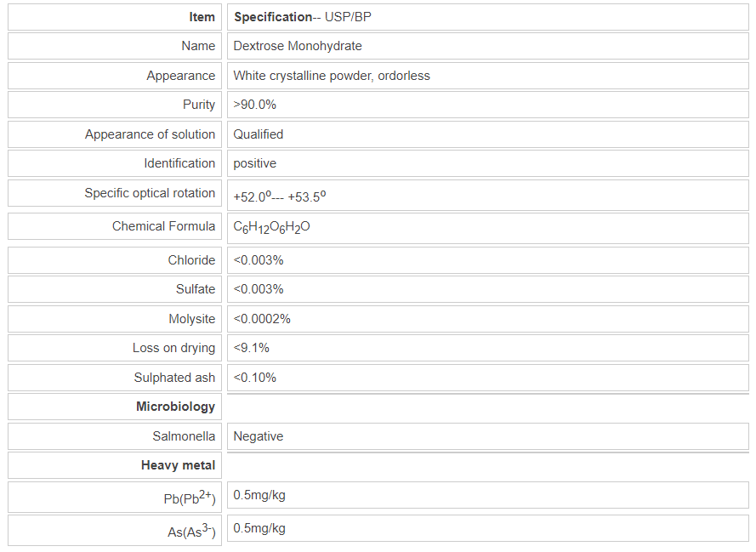Click the Appearance of solution label
This screenshot has width=756, height=552.
coord(150,134)
